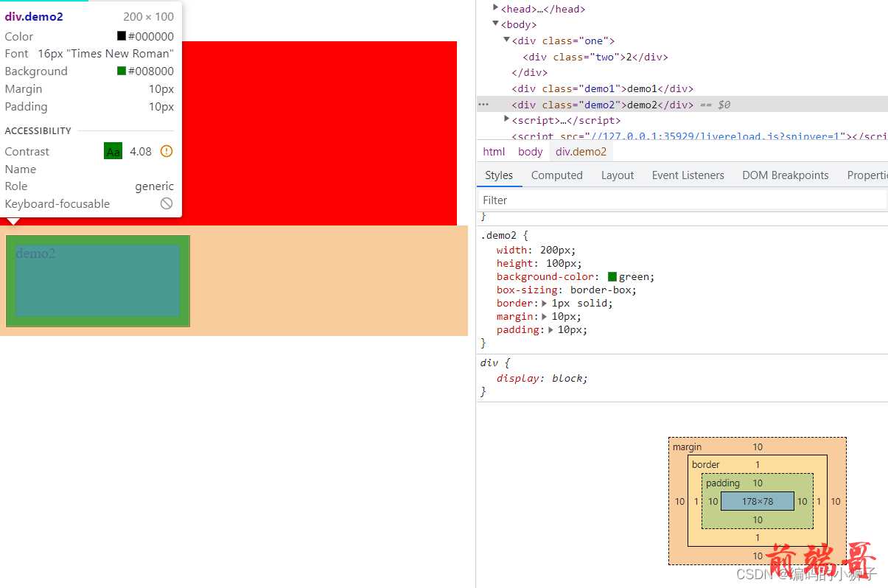Click the black color swatch in the tooltip

(x=122, y=36)
